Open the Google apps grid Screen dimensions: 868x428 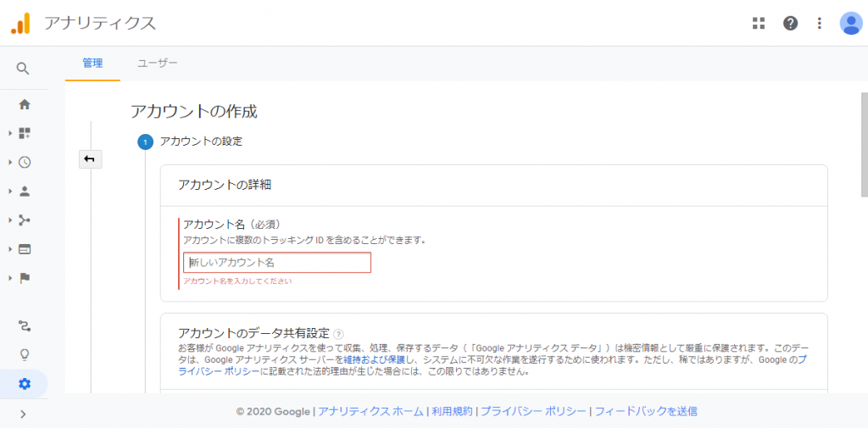[x=759, y=23]
